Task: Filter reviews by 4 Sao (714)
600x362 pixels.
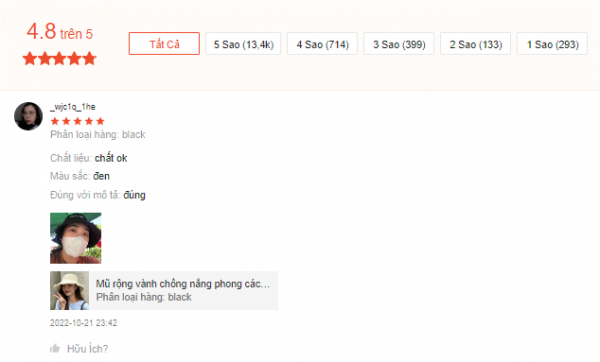Action: 322,44
